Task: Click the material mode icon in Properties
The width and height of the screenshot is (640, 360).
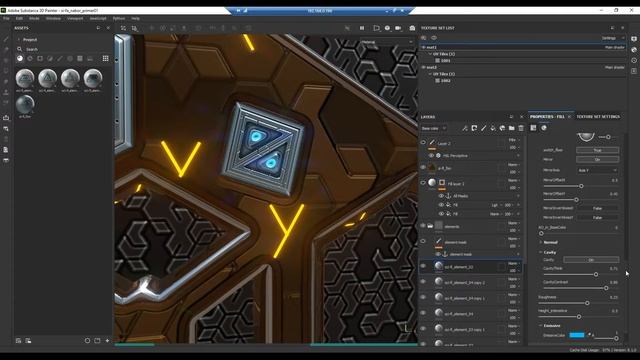Action: pos(544,128)
